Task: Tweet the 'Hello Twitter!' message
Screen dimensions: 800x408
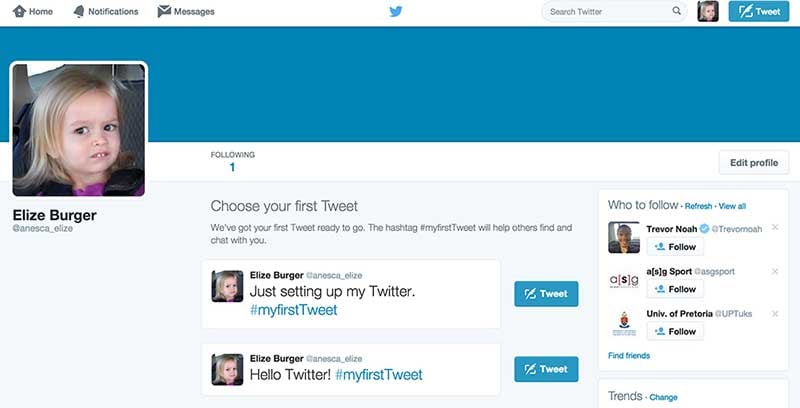Action: (x=546, y=369)
